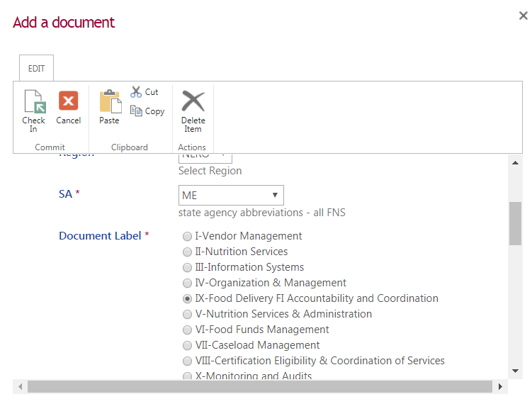532x399 pixels.
Task: Click the Check In ribbon icon
Action: (33, 103)
